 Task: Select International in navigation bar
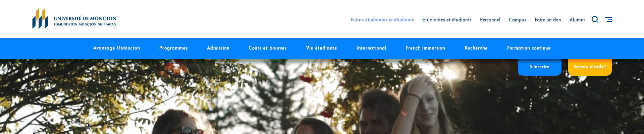(x=371, y=48)
